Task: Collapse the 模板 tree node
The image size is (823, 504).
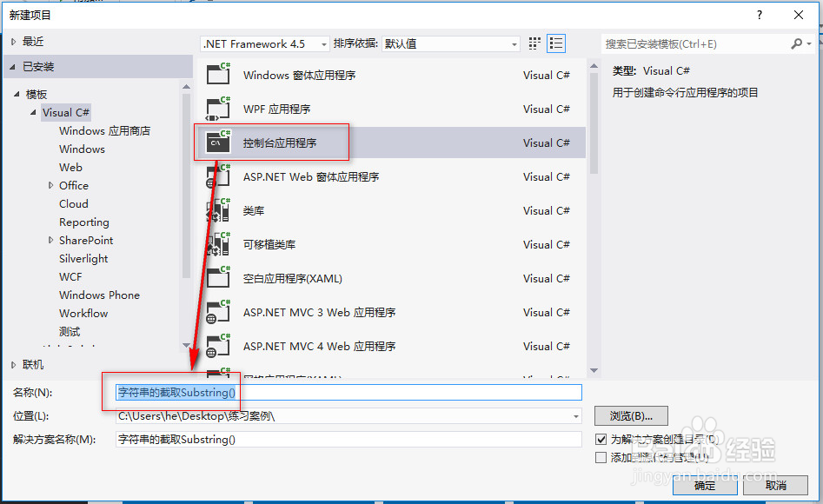Action: [17, 95]
